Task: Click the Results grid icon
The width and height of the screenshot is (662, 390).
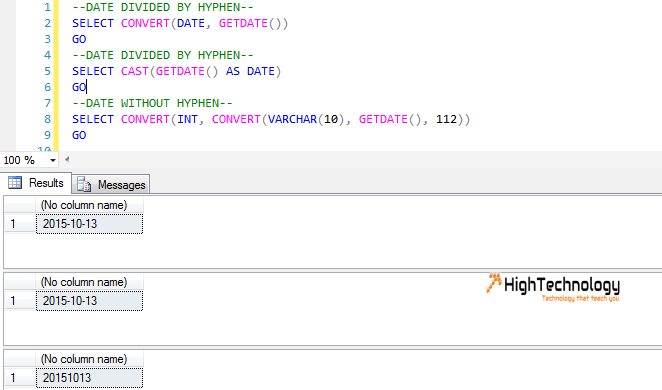Action: point(15,183)
